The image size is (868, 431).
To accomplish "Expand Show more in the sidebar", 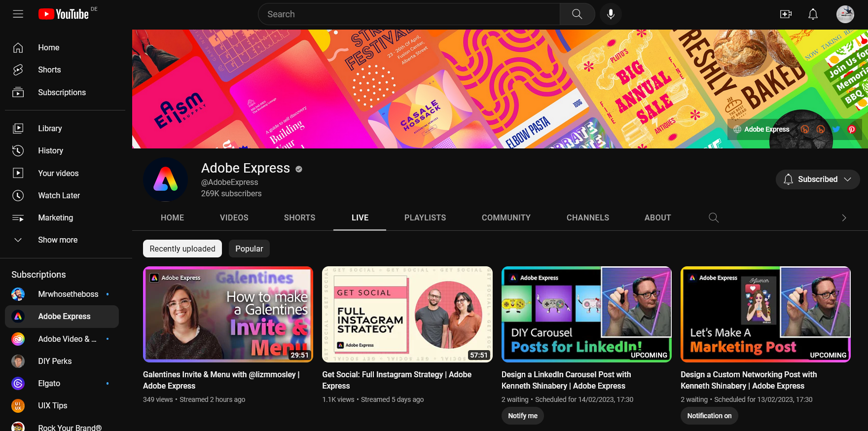I will 64,240.
